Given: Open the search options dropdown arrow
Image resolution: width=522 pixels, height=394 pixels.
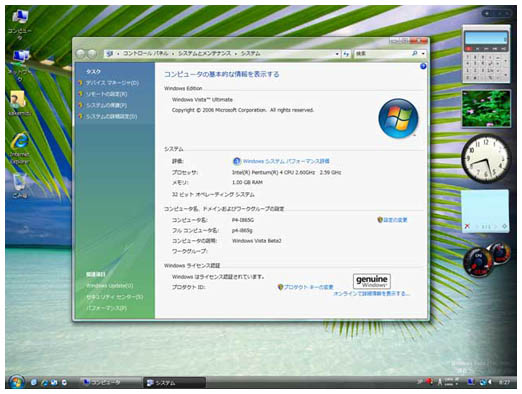Looking at the screenshot, I should click(x=423, y=54).
